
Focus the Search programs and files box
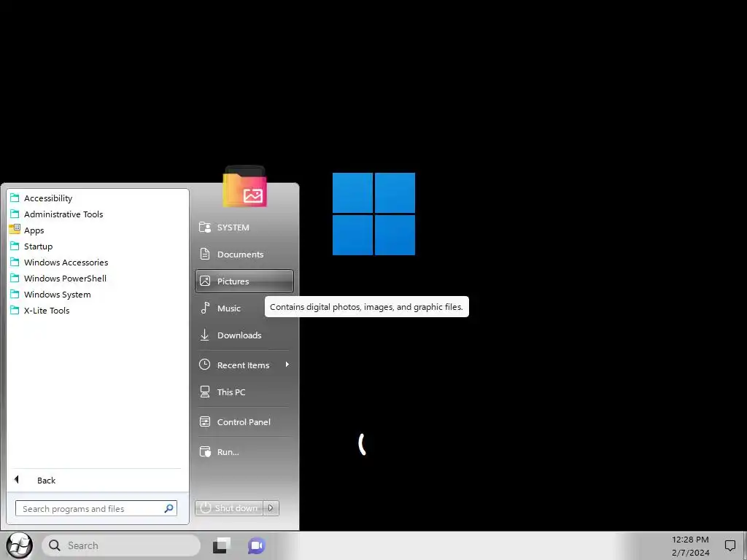[x=96, y=508]
